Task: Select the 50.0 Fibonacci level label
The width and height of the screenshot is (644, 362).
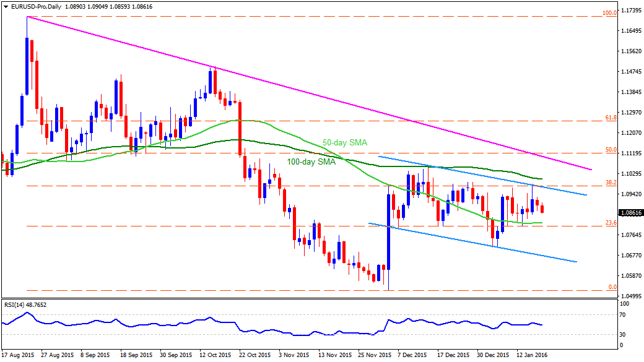Action: (x=611, y=150)
